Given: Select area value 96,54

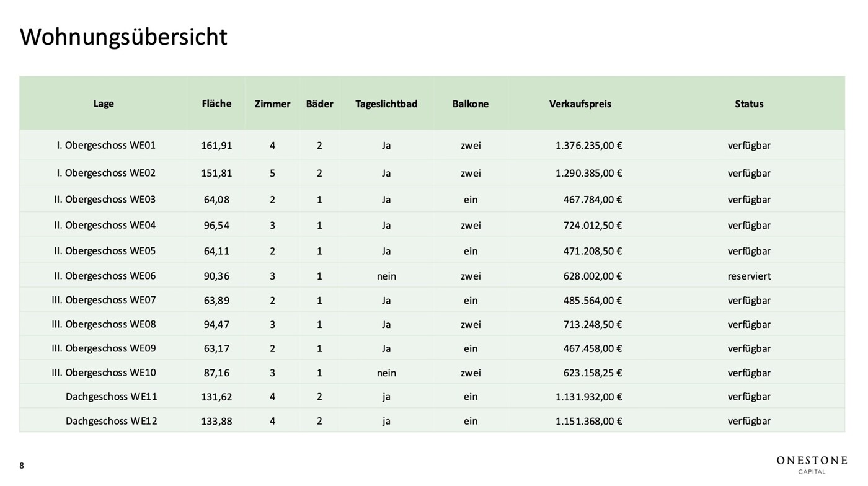Looking at the screenshot, I should 216,226.
